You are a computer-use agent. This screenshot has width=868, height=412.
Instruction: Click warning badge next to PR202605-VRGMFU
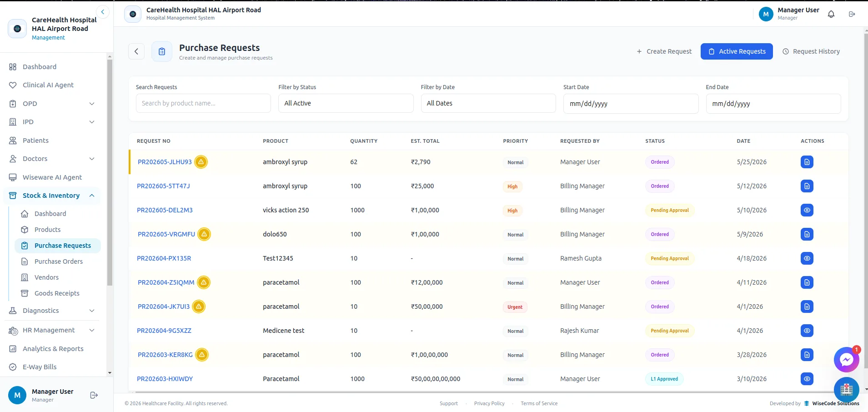pyautogui.click(x=204, y=234)
